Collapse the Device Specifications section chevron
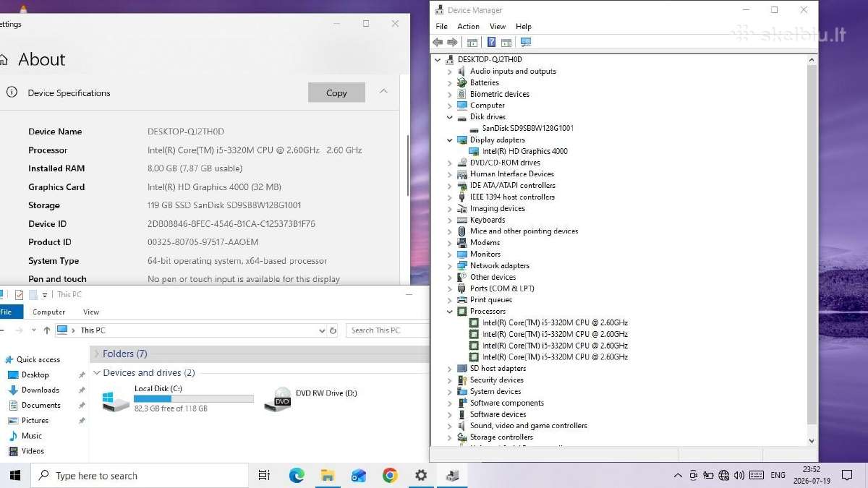868x488 pixels. (383, 92)
